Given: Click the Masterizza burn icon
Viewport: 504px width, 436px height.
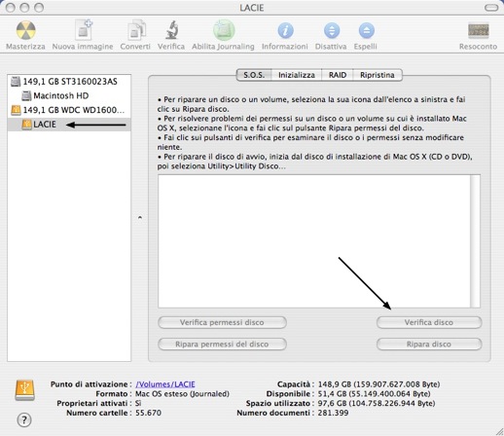Looking at the screenshot, I should [x=25, y=30].
